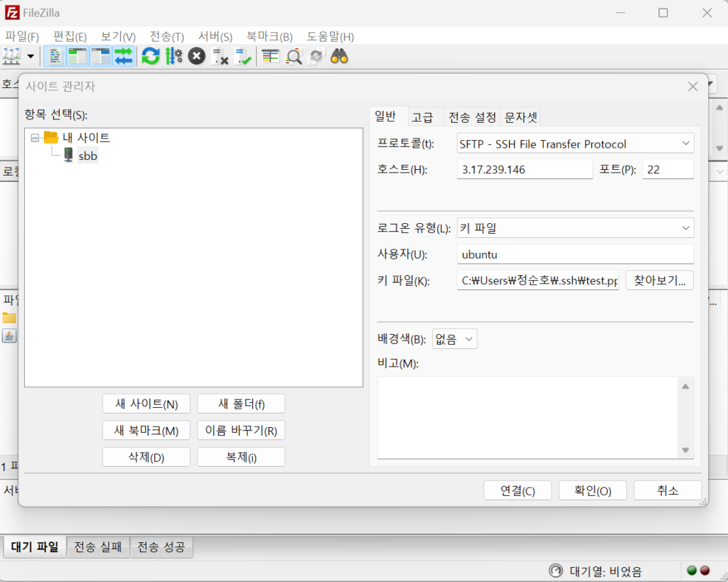
Task: Toggle transfer queue display icon
Action: click(x=124, y=56)
